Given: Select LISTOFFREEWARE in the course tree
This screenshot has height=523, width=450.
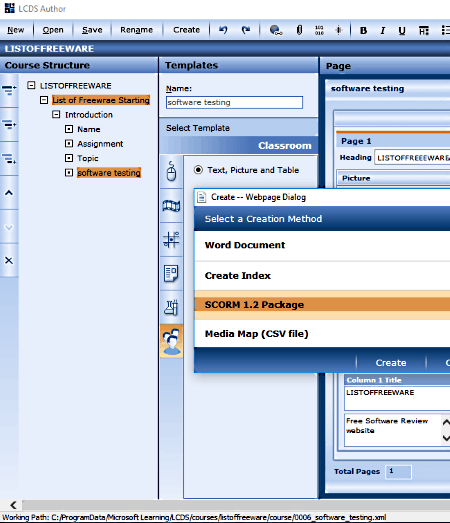Looking at the screenshot, I should 76,86.
